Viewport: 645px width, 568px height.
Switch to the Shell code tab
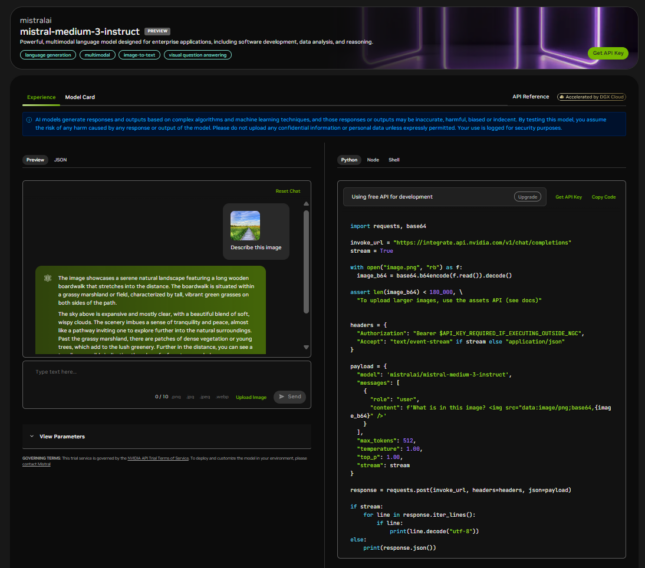click(394, 159)
